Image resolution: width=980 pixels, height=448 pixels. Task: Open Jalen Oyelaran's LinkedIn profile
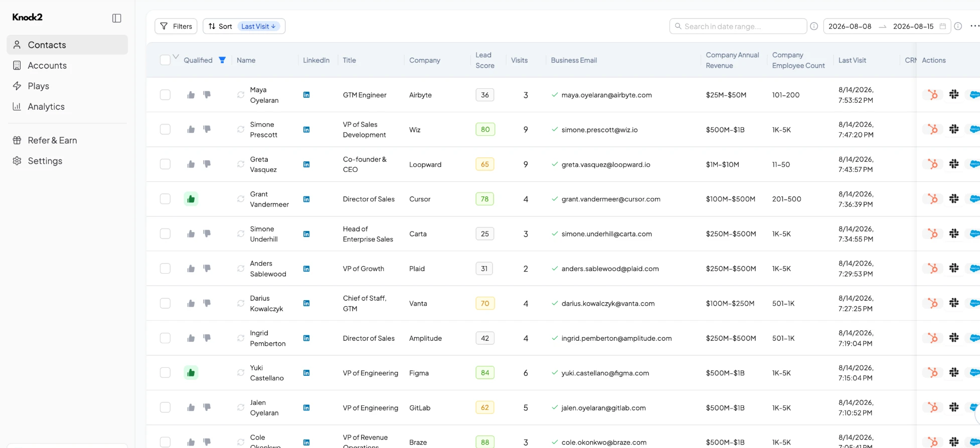point(306,408)
